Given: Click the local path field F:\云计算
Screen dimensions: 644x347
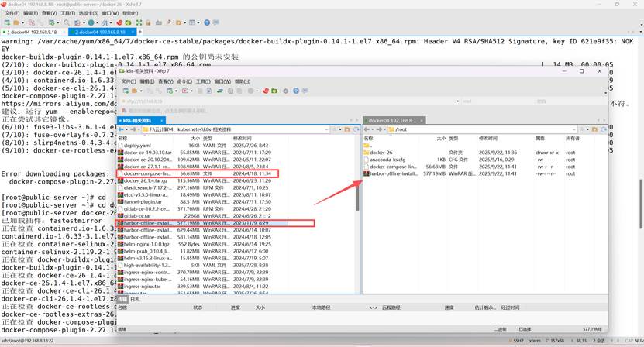Looking at the screenshot, I should point(234,129).
